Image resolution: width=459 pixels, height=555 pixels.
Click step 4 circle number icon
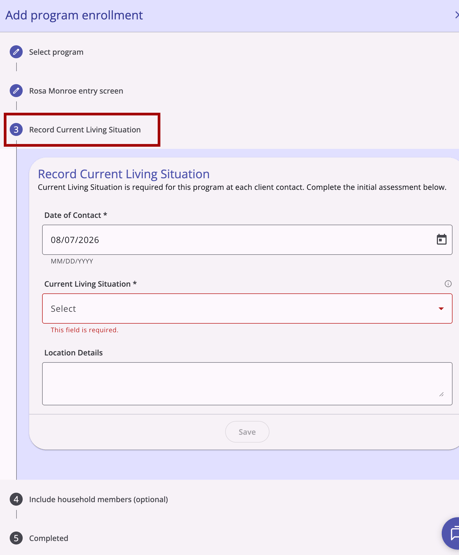[x=16, y=499]
